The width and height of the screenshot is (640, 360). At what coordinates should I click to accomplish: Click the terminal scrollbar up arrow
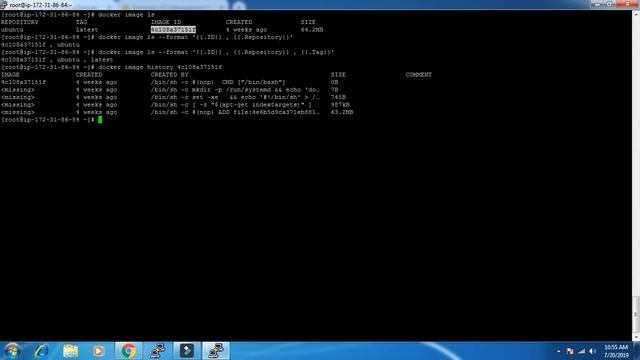636,14
